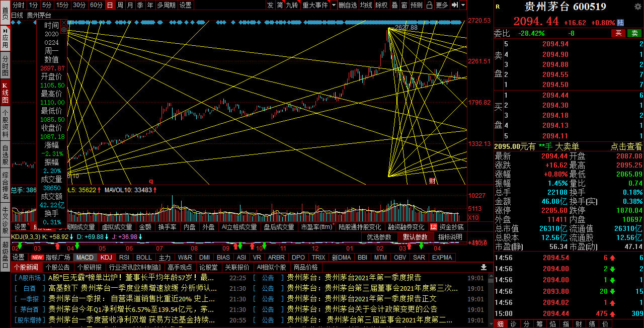Open the 个股资料 side tab

[x=5, y=123]
